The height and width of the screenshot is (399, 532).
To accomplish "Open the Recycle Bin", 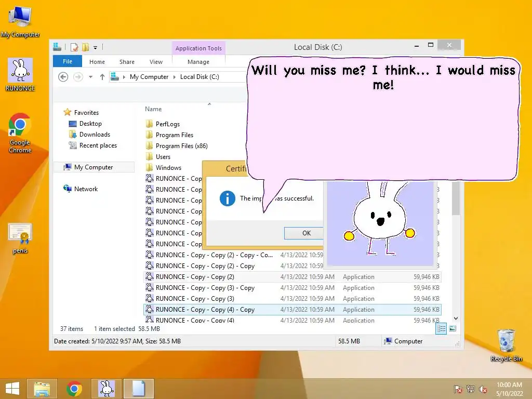I will pyautogui.click(x=506, y=345).
